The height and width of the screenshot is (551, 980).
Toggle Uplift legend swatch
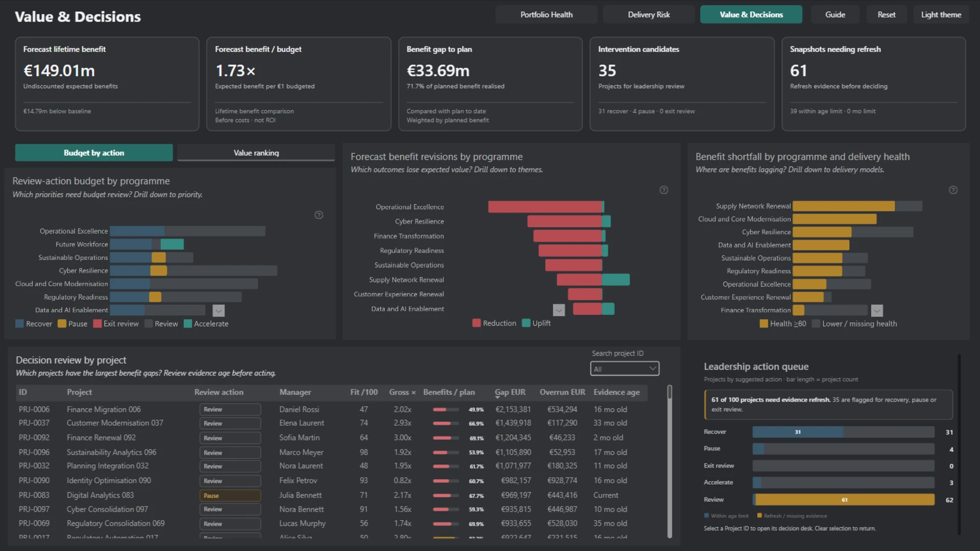(526, 323)
